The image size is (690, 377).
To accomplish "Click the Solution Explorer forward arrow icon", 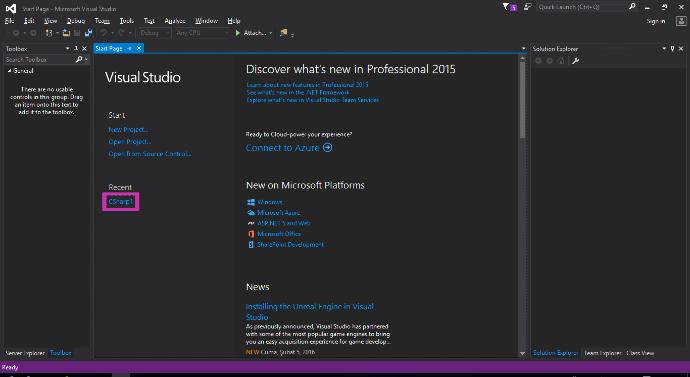I will pyautogui.click(x=549, y=61).
